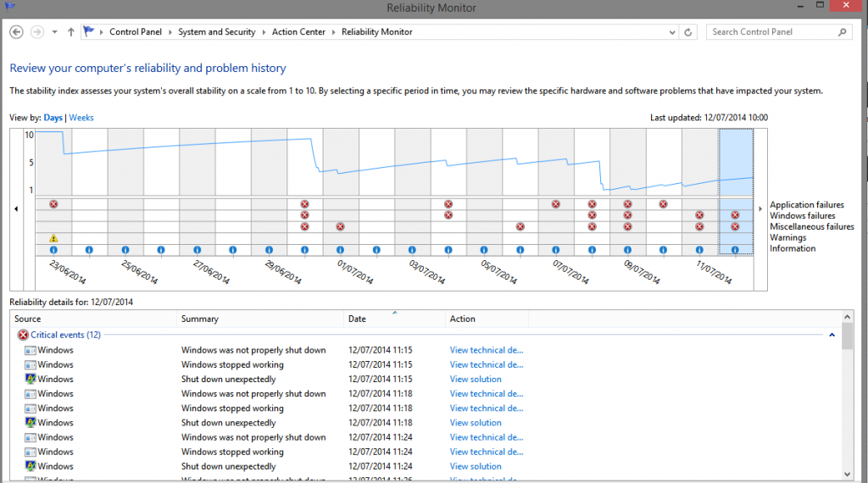Viewport: 868px width, 483px height.
Task: Click the details list scrollbar thumb
Action: pyautogui.click(x=847, y=336)
